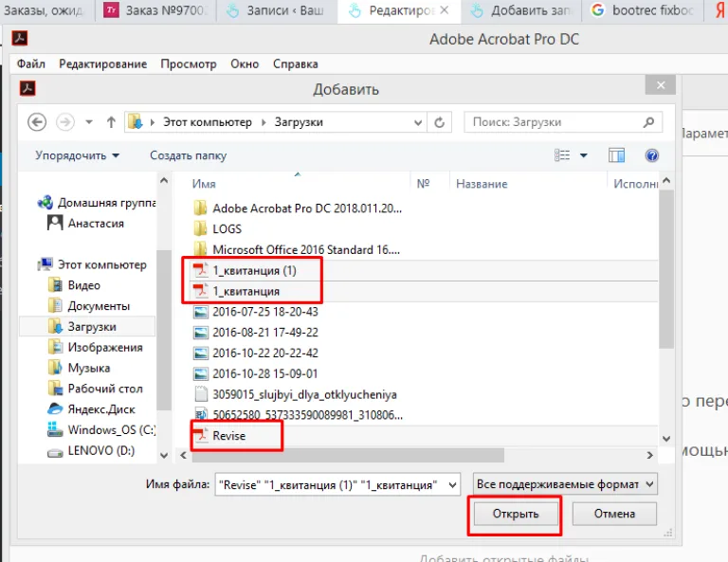The image size is (728, 562).
Task: Open the Справка menu
Action: coord(296,63)
